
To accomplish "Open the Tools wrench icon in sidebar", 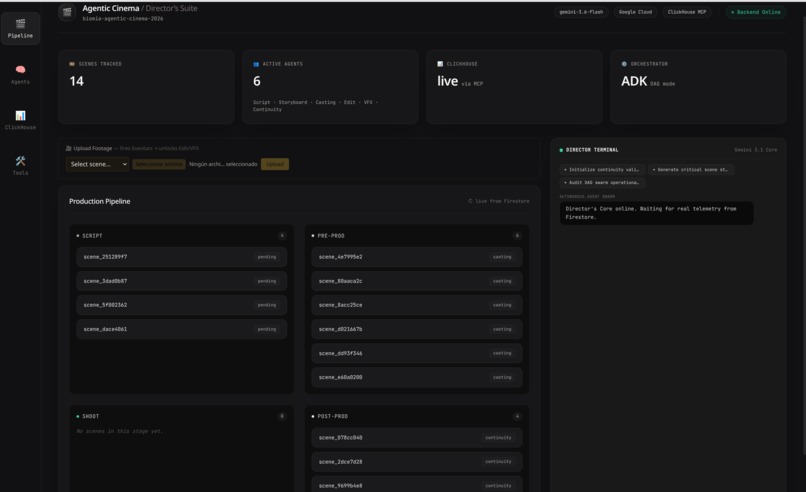I will tap(20, 161).
